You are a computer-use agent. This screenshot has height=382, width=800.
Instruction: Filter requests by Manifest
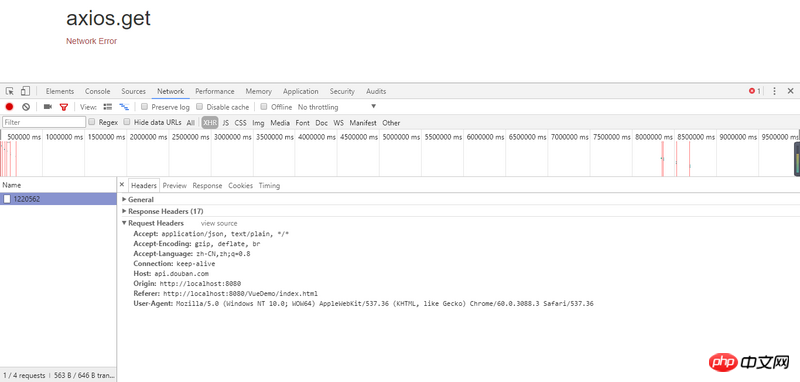(x=363, y=123)
